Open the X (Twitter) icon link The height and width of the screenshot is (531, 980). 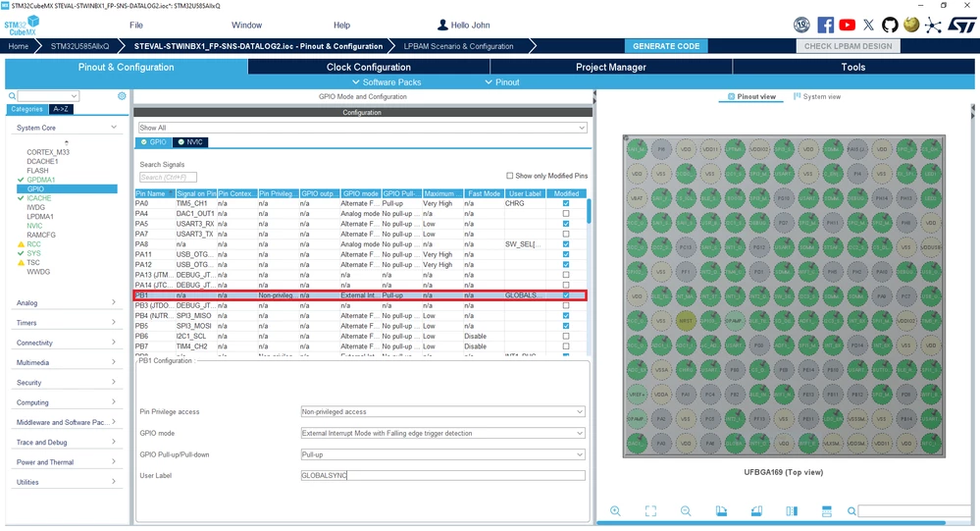[869, 25]
